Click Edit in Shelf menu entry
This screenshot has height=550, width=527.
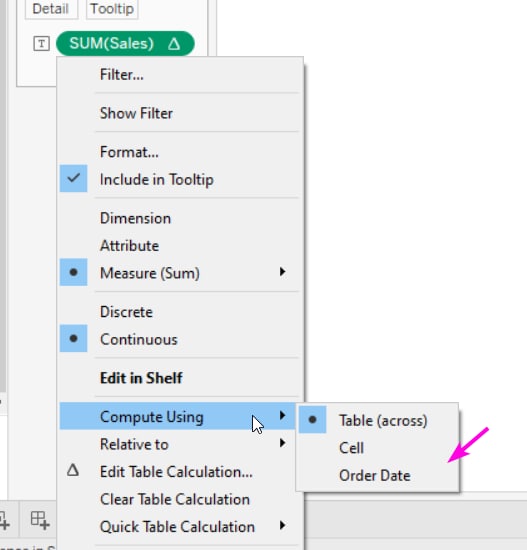pyautogui.click(x=179, y=378)
